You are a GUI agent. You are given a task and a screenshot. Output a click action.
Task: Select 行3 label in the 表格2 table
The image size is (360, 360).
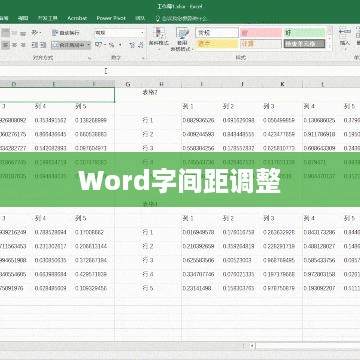pos(148,148)
